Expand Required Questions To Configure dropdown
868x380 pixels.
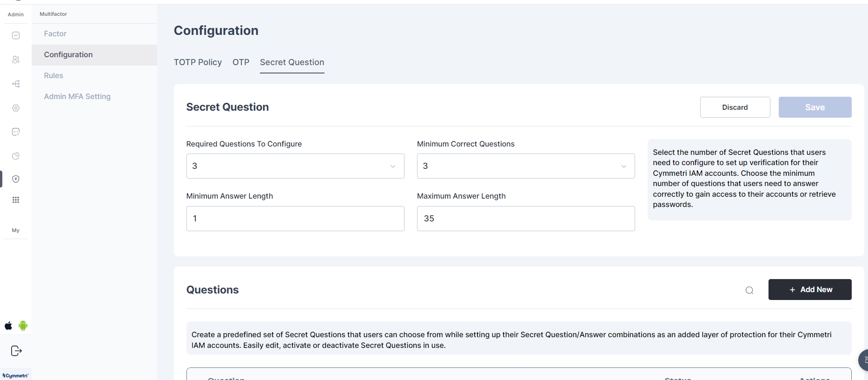coord(295,166)
